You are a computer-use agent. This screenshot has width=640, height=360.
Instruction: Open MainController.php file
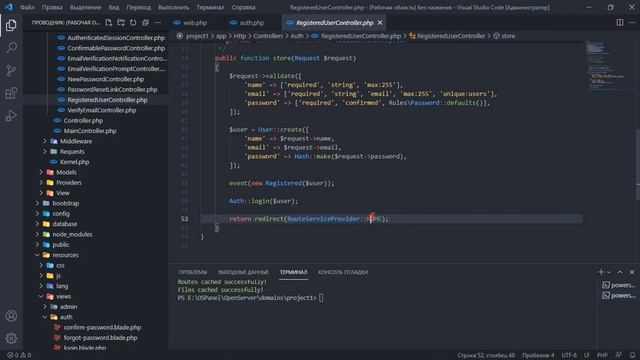(90, 131)
